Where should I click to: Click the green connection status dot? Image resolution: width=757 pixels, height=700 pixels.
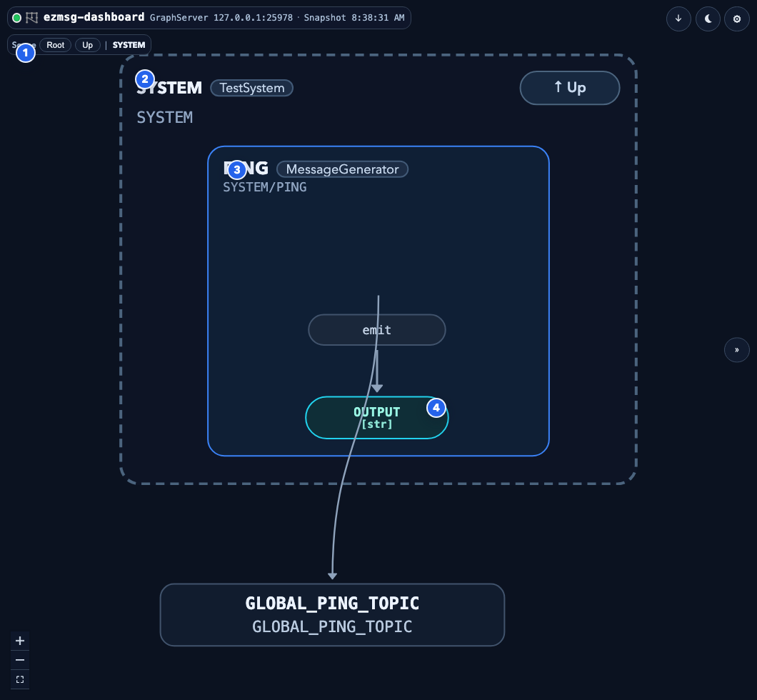pyautogui.click(x=16, y=18)
